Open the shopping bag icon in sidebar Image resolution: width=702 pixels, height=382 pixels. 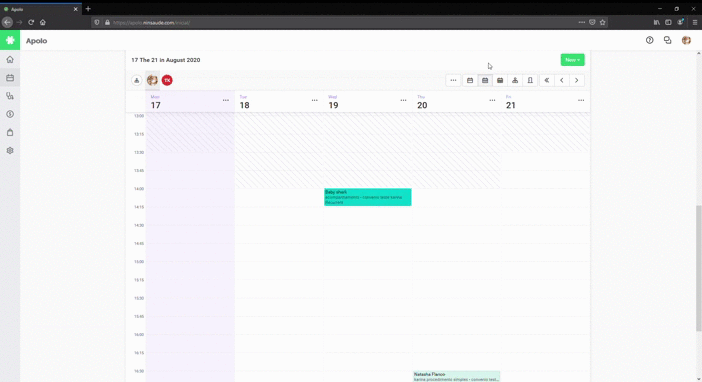[x=10, y=133]
